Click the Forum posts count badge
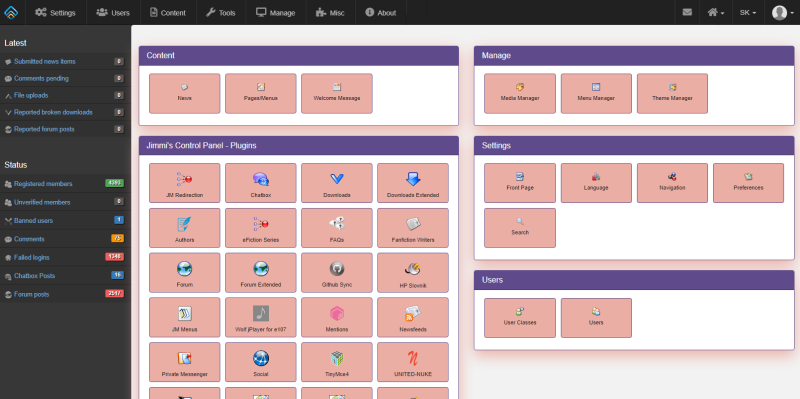The height and width of the screenshot is (399, 800). (x=114, y=293)
